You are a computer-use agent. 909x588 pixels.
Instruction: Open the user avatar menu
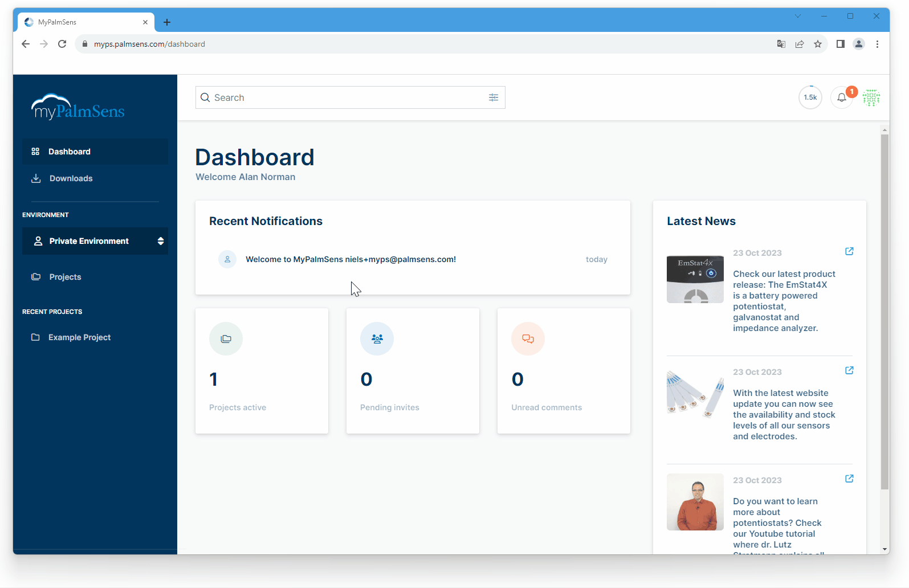click(x=871, y=97)
